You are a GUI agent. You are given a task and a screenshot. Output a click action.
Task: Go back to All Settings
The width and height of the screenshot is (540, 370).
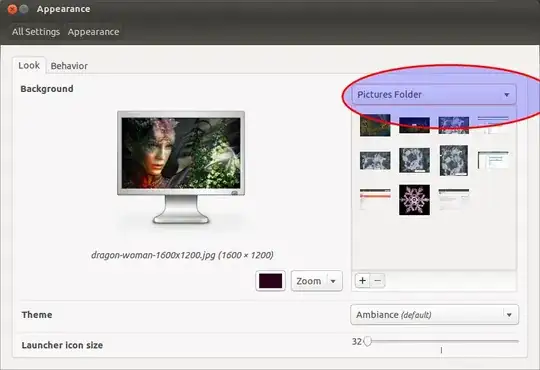pyautogui.click(x=36, y=32)
